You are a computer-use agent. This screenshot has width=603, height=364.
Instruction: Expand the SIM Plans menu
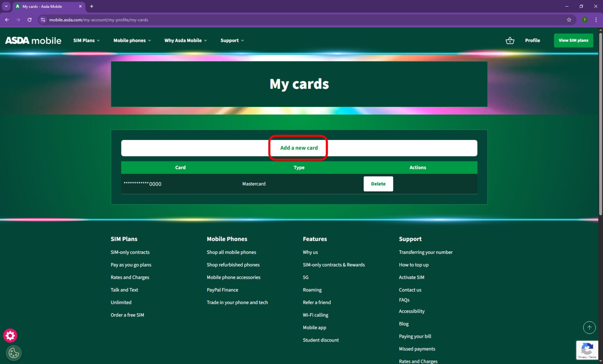click(x=86, y=40)
